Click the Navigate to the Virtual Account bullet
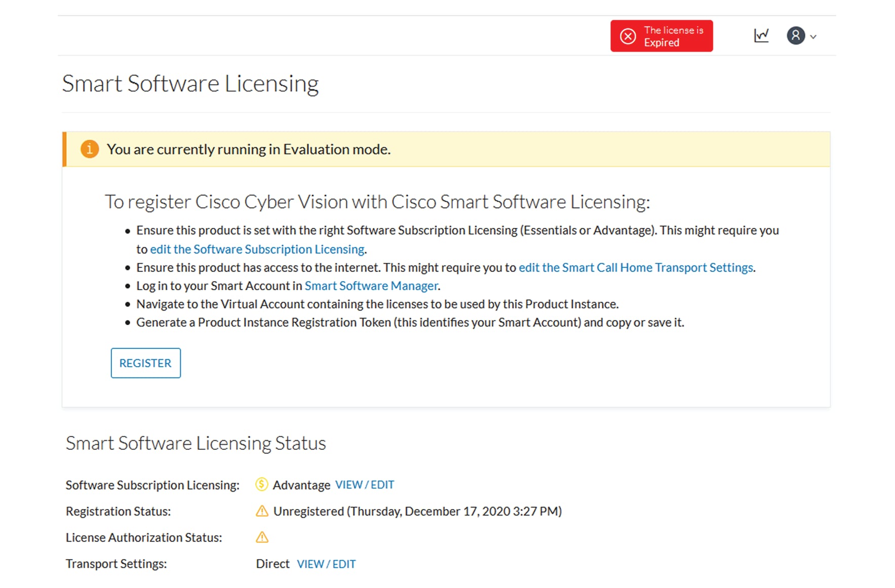Image resolution: width=895 pixels, height=588 pixels. pos(377,304)
